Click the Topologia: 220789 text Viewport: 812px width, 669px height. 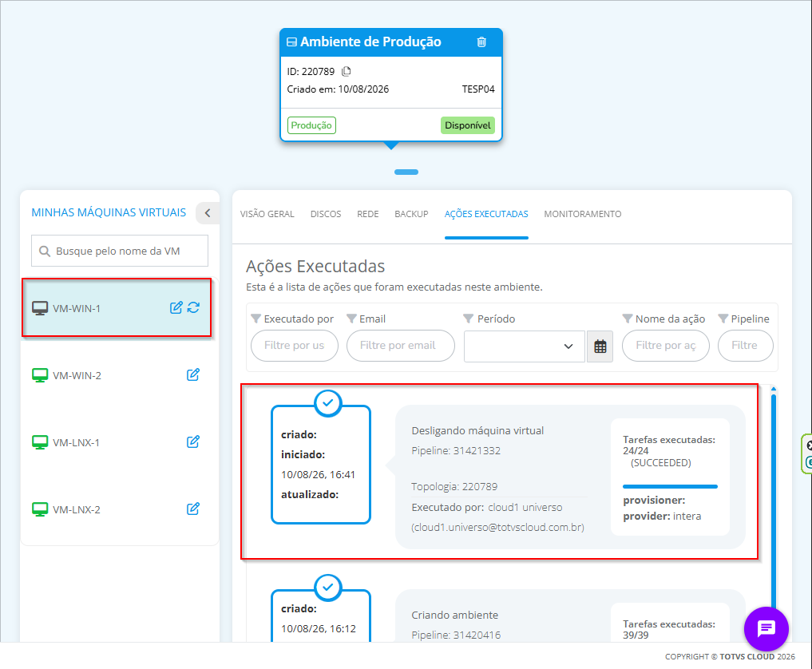[454, 487]
